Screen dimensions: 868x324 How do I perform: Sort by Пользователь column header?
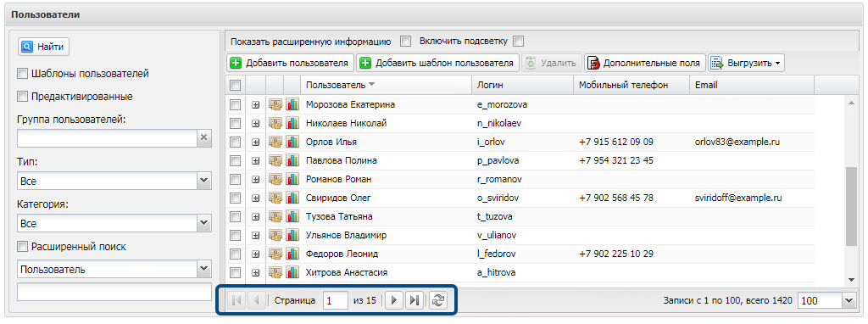(386, 85)
